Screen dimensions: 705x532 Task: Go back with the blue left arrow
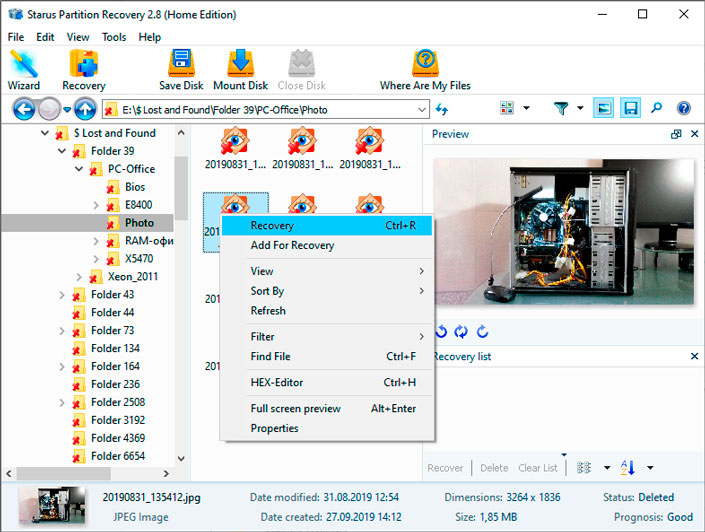(24, 109)
